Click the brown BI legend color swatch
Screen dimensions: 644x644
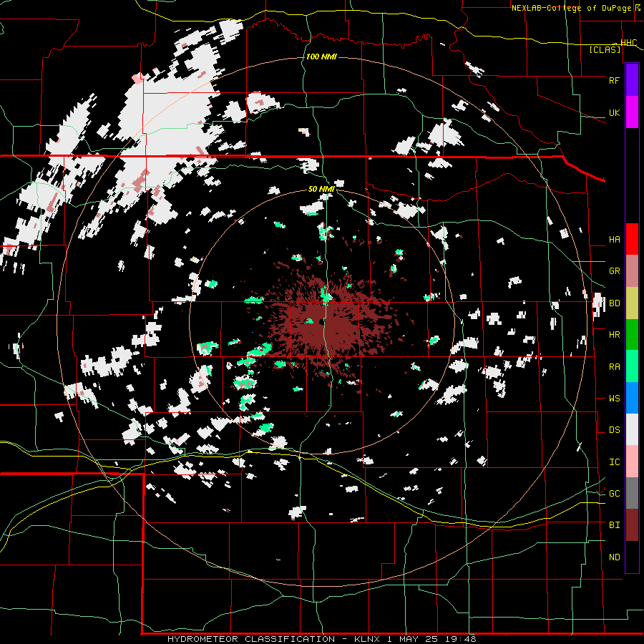pos(632,525)
